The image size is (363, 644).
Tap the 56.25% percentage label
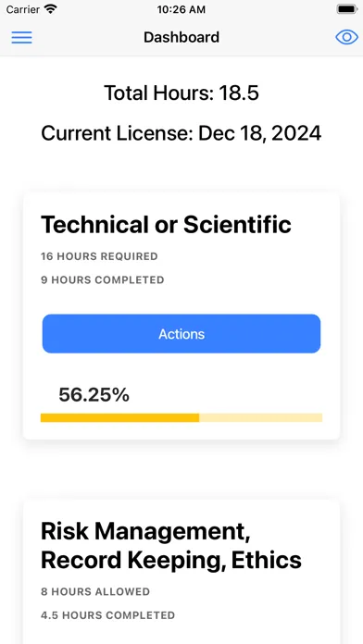(94, 395)
